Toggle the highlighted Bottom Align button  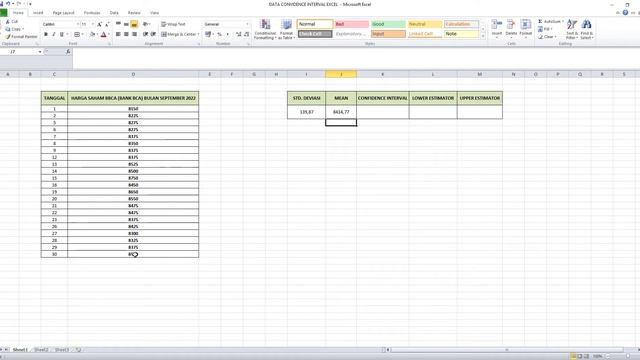coord(134,24)
